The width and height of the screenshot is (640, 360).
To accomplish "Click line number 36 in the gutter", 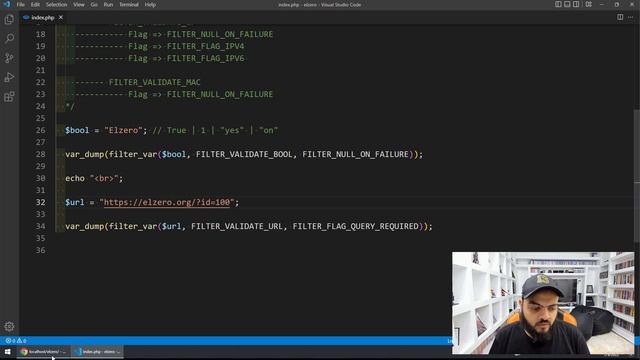I will 40,250.
